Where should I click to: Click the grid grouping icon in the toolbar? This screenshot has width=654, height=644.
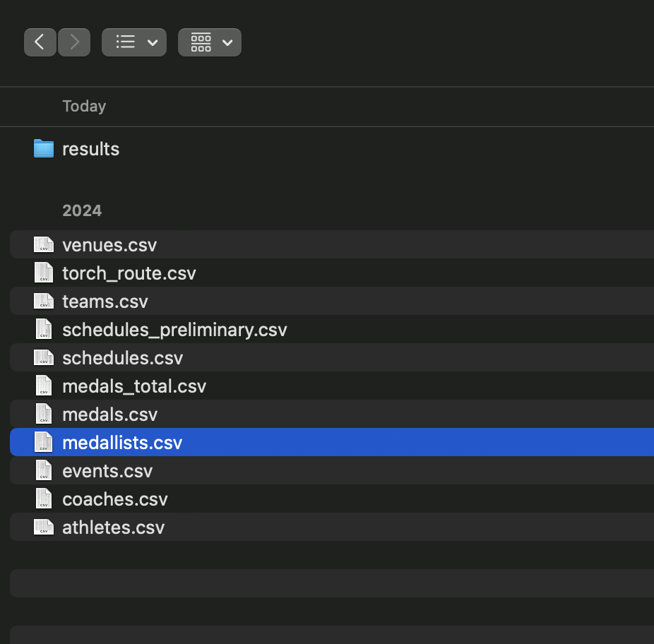coord(200,42)
